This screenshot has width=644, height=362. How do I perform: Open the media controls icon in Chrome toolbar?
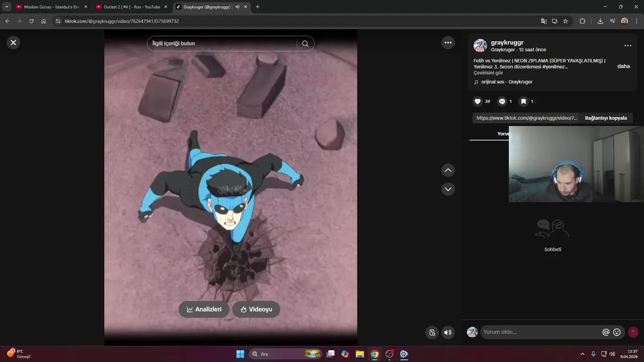pyautogui.click(x=612, y=21)
